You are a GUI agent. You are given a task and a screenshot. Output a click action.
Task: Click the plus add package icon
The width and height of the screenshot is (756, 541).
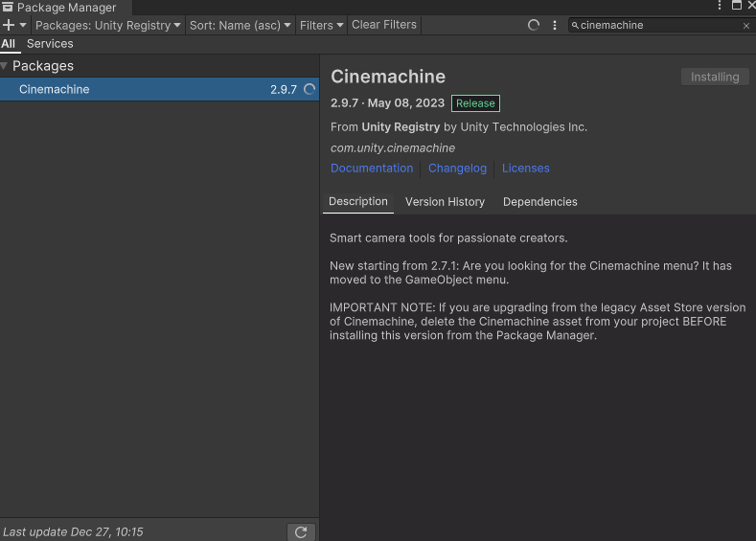click(x=9, y=25)
